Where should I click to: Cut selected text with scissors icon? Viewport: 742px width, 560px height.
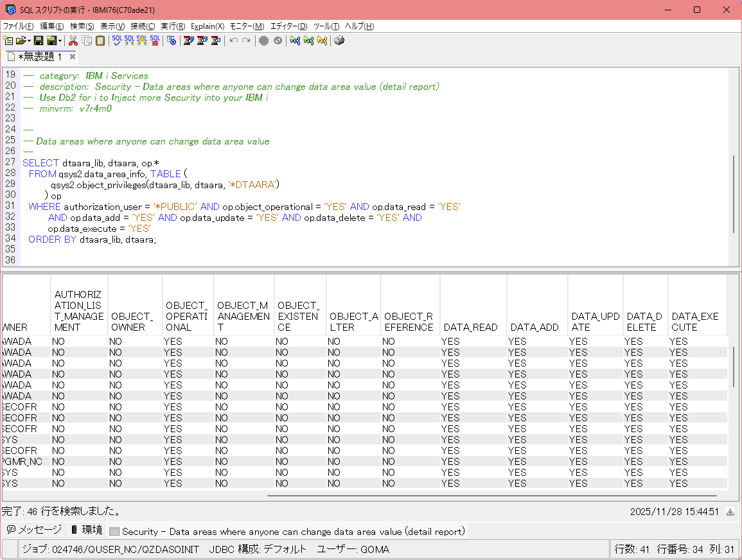click(73, 40)
